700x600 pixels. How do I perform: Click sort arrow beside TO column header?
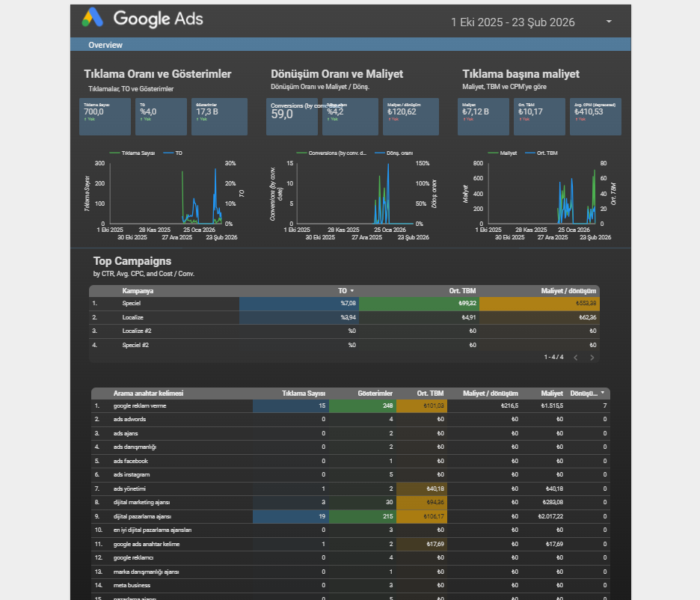(x=352, y=291)
